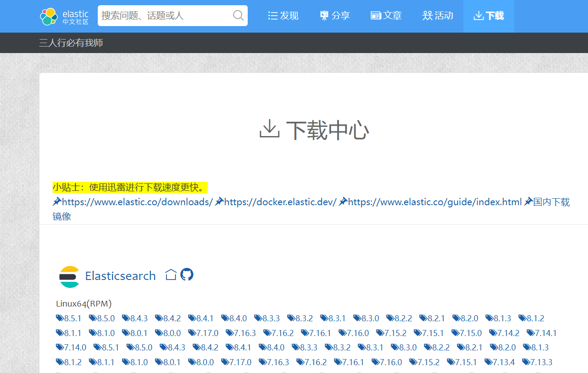Download Elasticsearch version 7.14.1
This screenshot has height=373, width=588.
pyautogui.click(x=542, y=333)
